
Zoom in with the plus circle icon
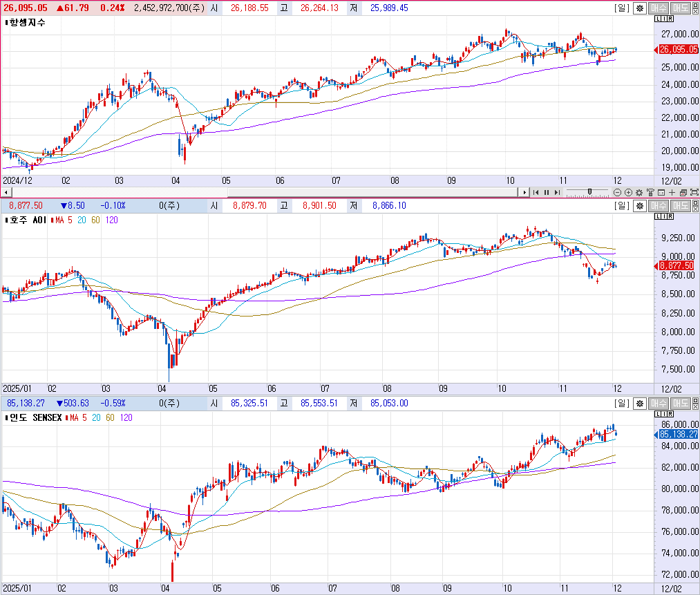coord(628,192)
